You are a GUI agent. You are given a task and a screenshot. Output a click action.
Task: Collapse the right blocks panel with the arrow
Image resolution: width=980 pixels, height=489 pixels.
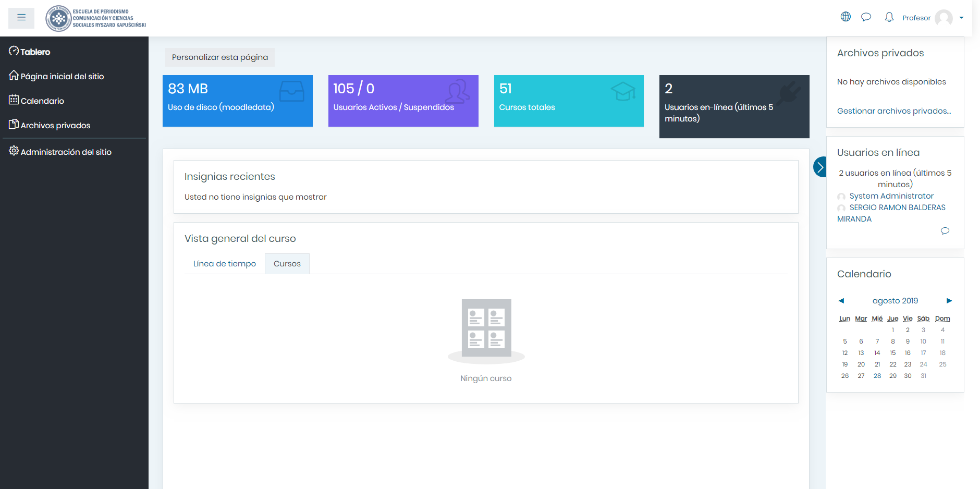(x=820, y=167)
